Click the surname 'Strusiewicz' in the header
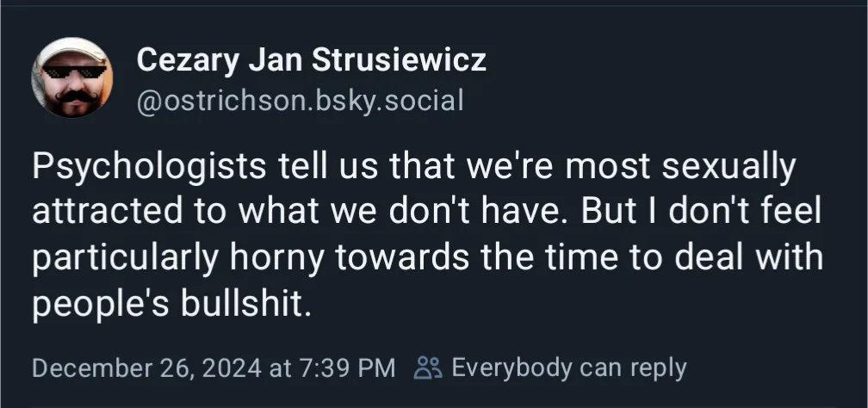The height and width of the screenshot is (408, 868). coord(399,59)
